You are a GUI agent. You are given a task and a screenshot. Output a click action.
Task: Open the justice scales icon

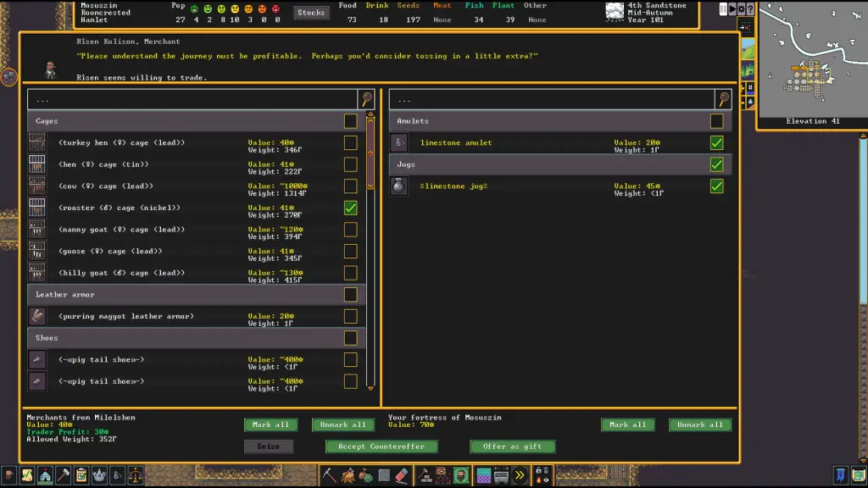(x=135, y=475)
